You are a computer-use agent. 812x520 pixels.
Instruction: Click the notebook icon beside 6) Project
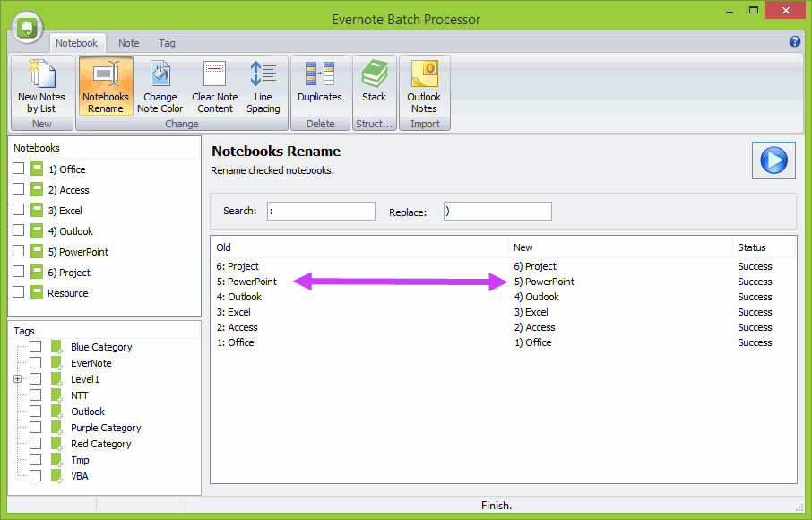tap(37, 272)
